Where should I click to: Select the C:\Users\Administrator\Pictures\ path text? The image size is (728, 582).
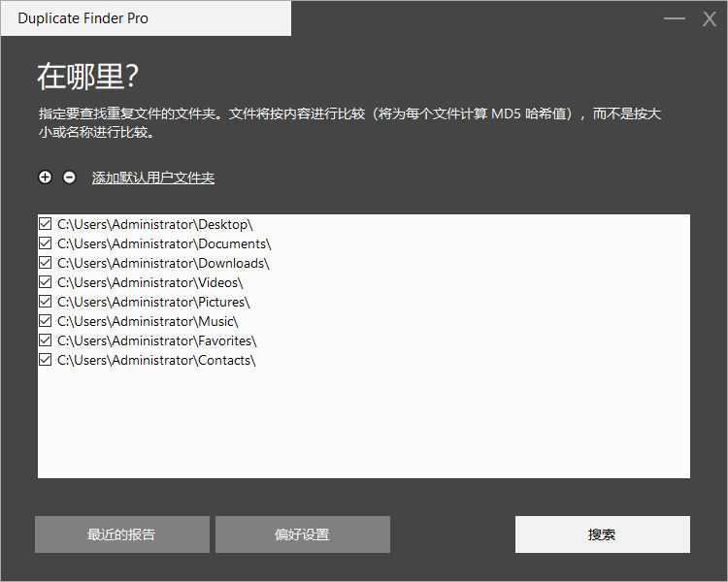tap(153, 302)
